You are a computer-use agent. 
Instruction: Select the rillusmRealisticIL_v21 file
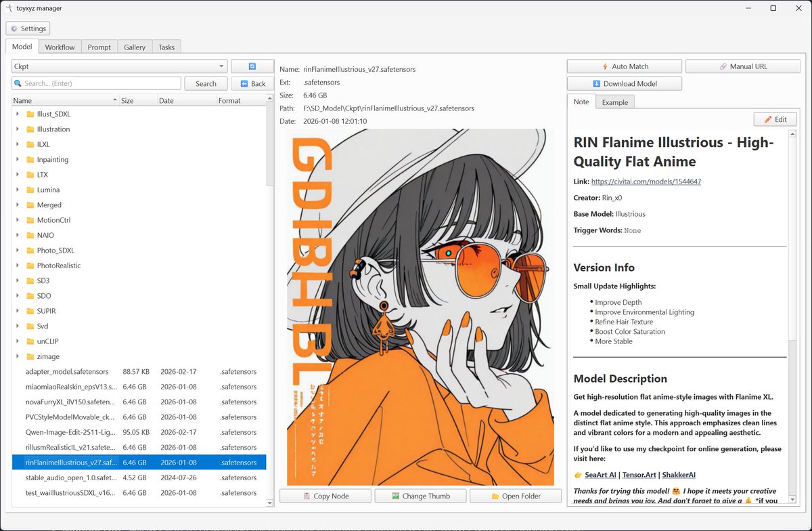point(139,448)
